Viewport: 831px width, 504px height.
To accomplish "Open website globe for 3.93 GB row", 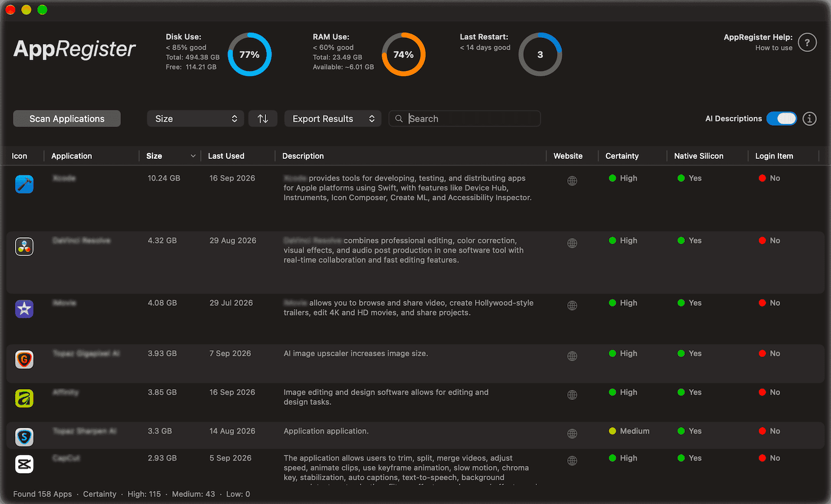I will 572,356.
